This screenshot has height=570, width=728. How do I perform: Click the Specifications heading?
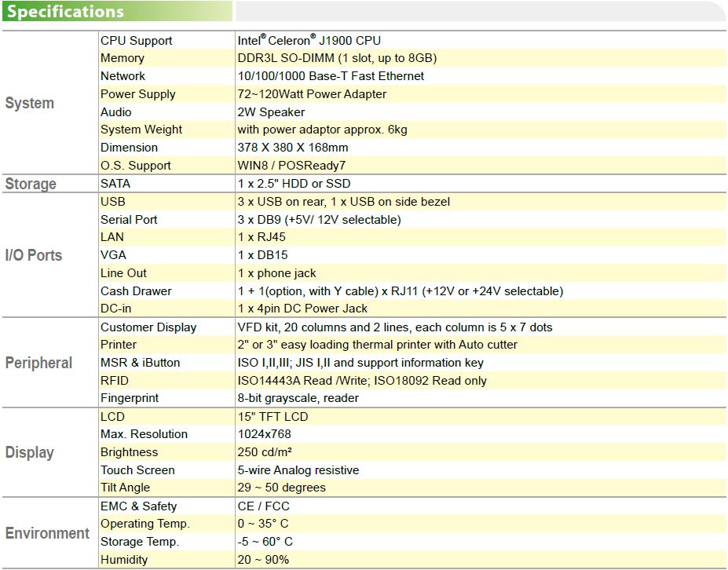(66, 12)
